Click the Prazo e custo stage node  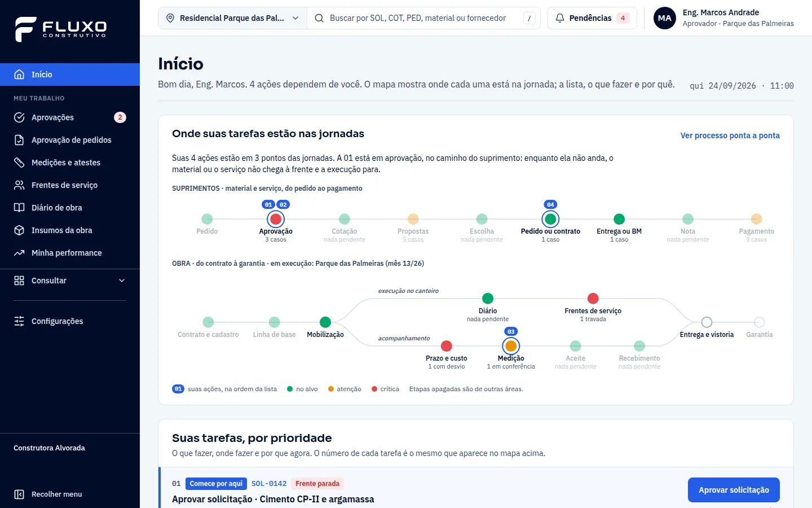click(x=447, y=346)
